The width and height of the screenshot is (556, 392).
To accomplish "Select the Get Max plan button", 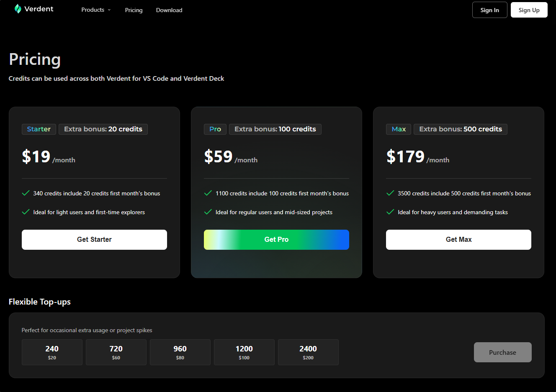I will [458, 240].
